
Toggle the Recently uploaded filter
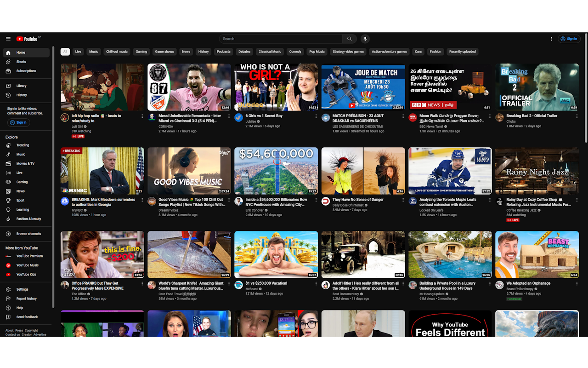[463, 52]
